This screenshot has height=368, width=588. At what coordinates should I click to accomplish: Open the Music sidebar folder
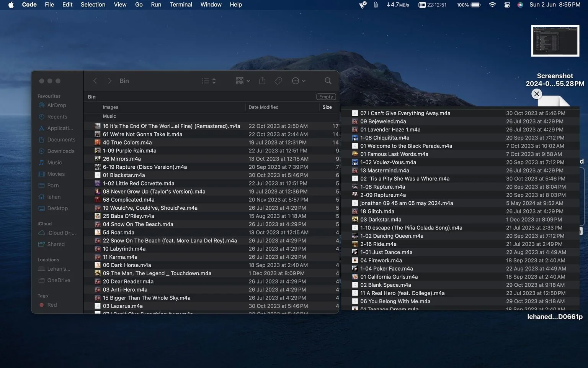click(x=54, y=163)
